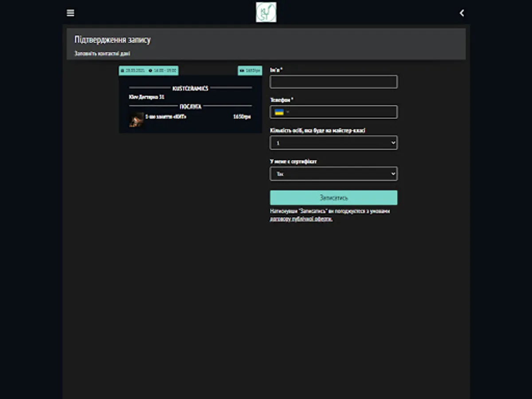532x399 pixels.
Task: Click the address Kiev Дегтярна 31
Action: pyautogui.click(x=147, y=97)
